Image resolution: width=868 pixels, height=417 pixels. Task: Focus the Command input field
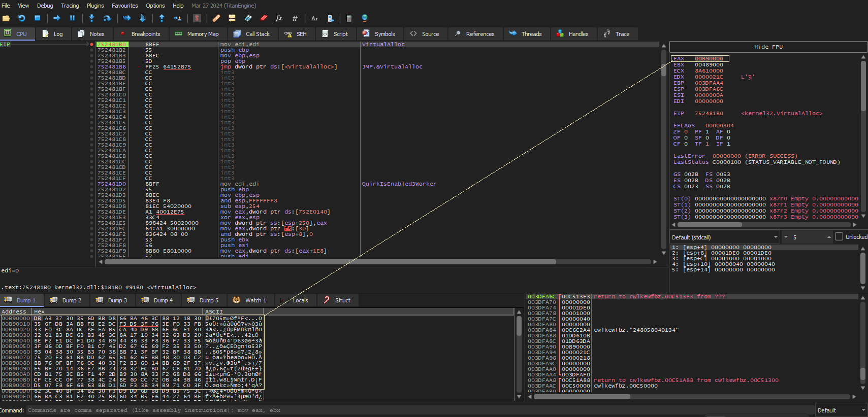[x=420, y=410]
